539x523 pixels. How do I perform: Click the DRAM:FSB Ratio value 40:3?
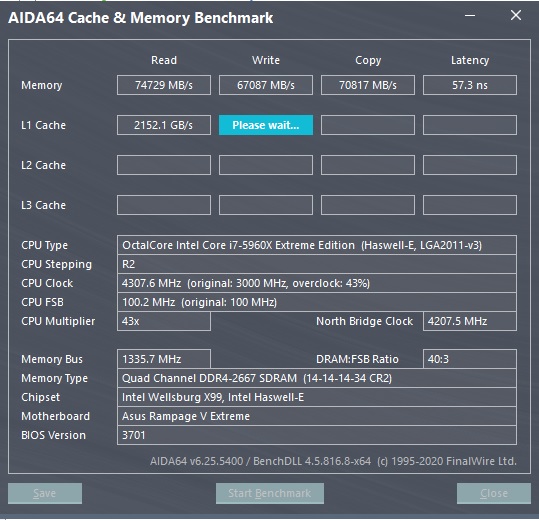tap(470, 359)
